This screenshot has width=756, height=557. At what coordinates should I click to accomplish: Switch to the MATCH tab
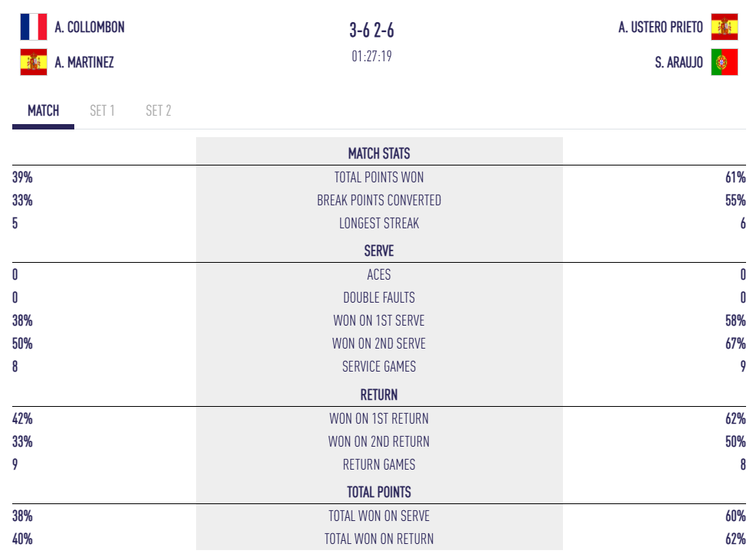pyautogui.click(x=43, y=110)
